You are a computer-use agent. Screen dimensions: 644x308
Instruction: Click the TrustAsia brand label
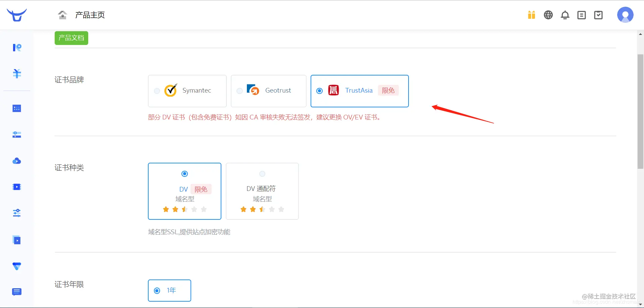[359, 90]
